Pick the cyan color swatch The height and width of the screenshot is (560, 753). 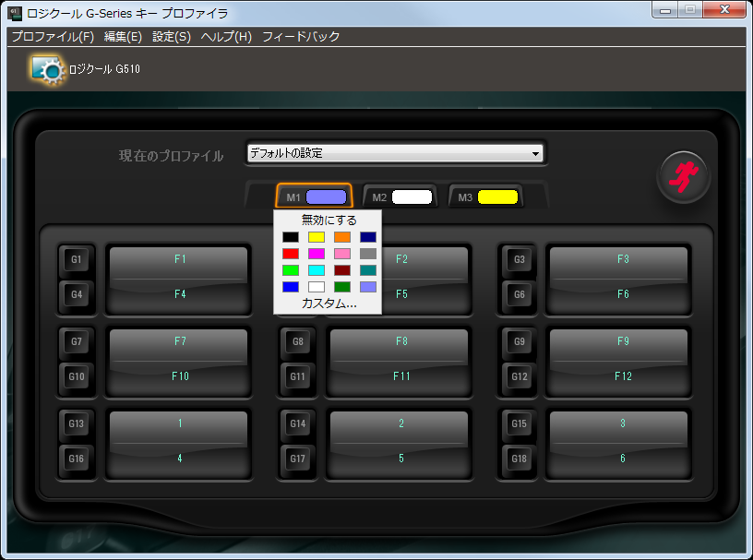317,270
